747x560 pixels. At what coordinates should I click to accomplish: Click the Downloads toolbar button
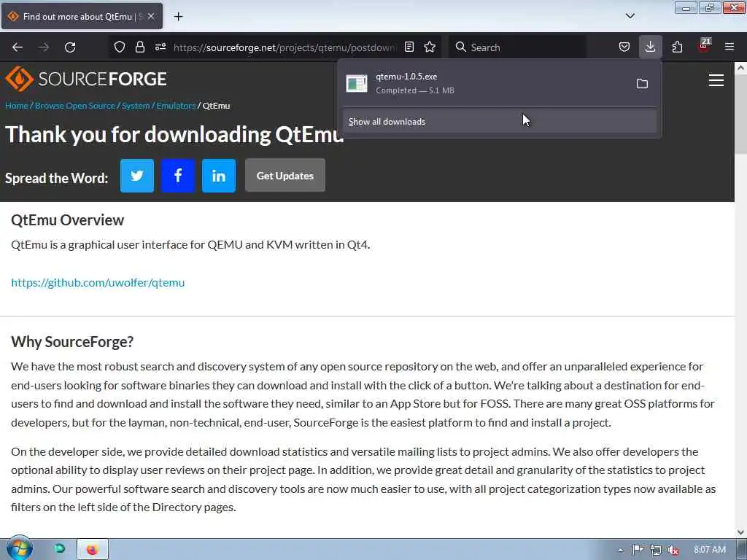coord(650,47)
